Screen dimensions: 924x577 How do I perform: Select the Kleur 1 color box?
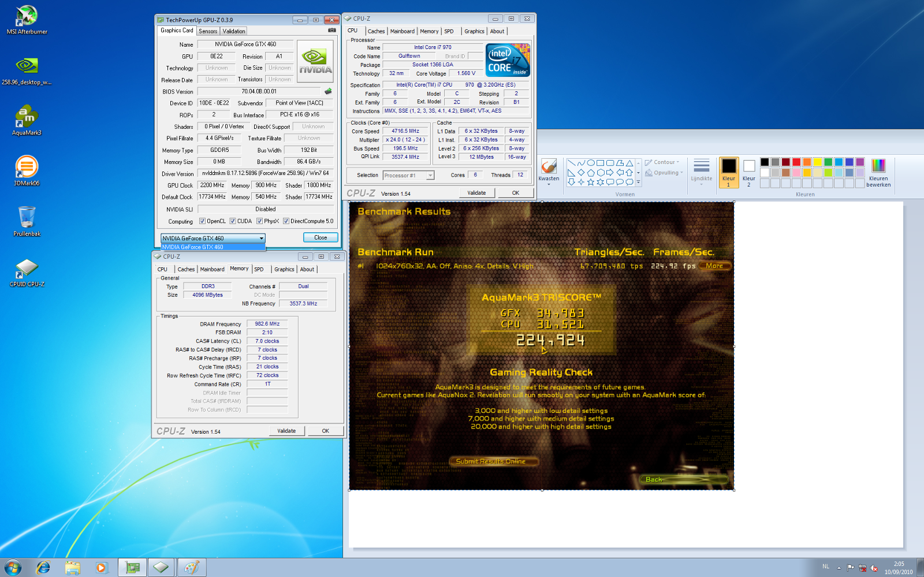point(729,172)
